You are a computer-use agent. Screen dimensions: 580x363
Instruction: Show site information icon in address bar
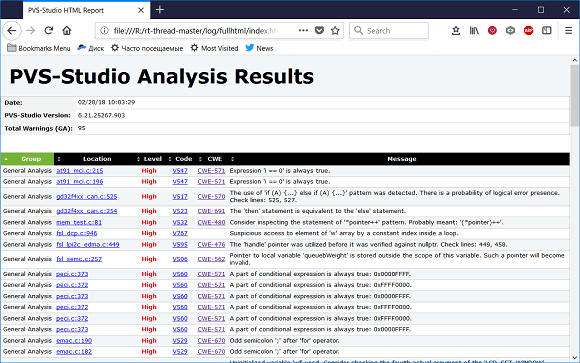pos(105,30)
